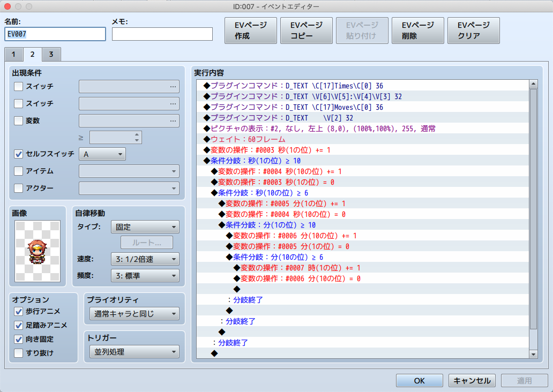The width and height of the screenshot is (553, 392).
Task: Focus the 名前 field containing EV007
Action: (55, 34)
